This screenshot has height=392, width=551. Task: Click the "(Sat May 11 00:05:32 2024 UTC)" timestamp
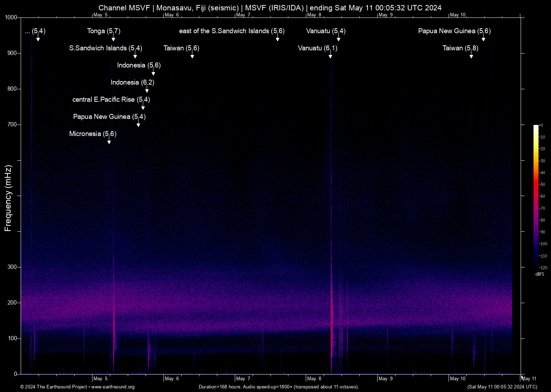[502, 387]
